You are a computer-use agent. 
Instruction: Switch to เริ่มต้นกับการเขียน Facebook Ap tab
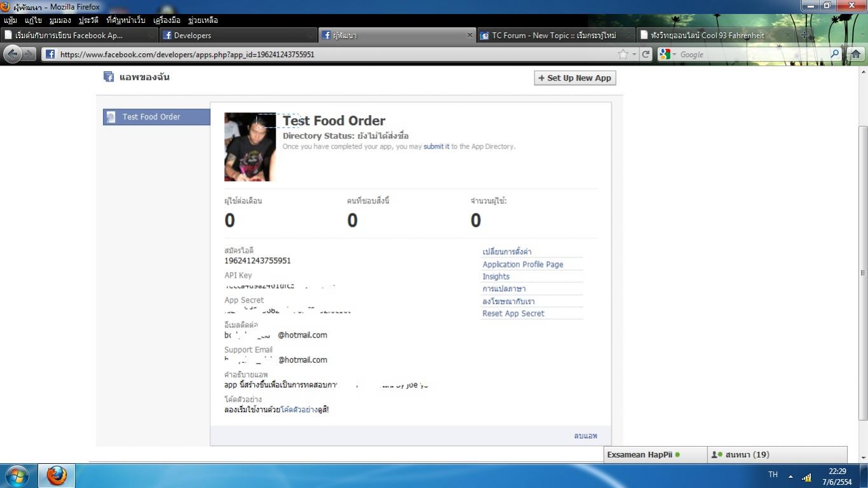[x=79, y=36]
